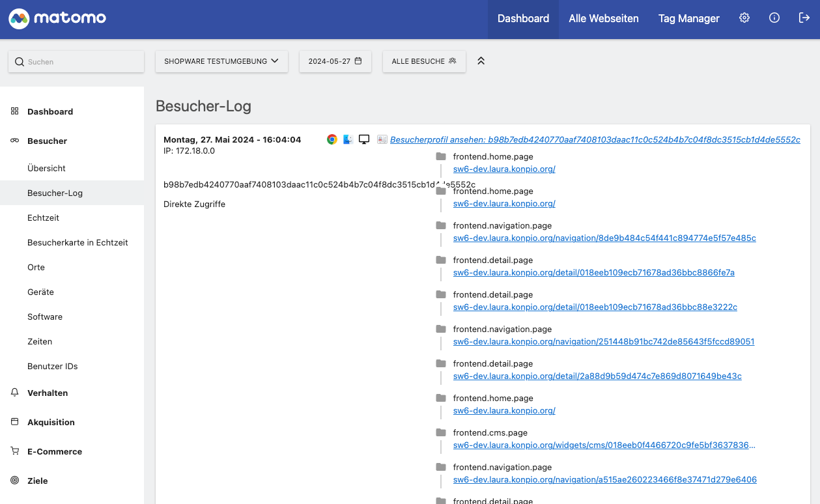The width and height of the screenshot is (820, 504).
Task: Click the Montag, 27. Mai 2024 timestamp
Action: [x=232, y=139]
